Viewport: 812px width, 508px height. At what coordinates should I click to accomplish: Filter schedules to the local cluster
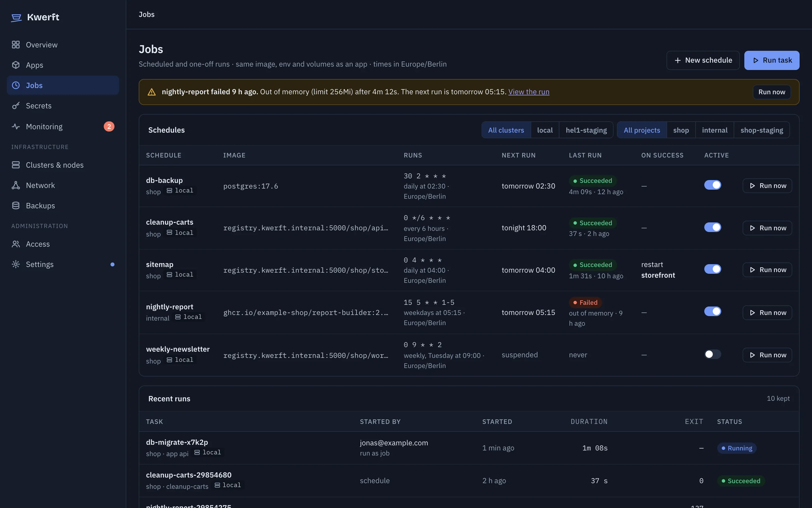point(545,130)
